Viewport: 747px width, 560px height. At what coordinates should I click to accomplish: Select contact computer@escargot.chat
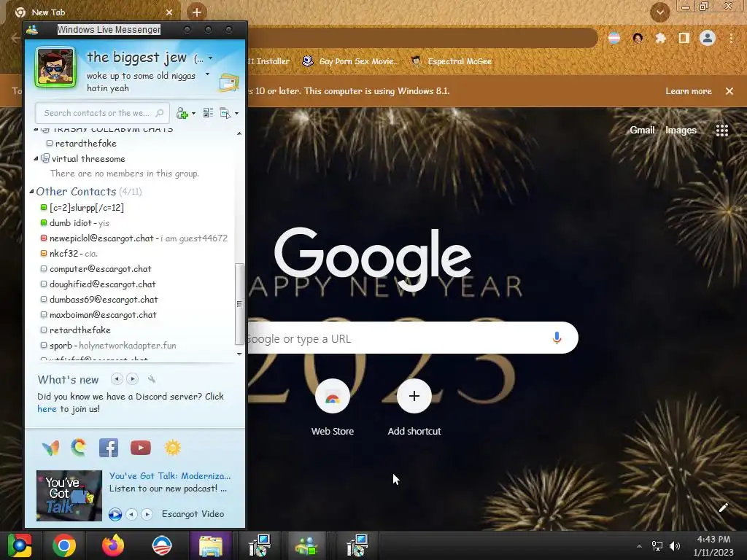(100, 269)
